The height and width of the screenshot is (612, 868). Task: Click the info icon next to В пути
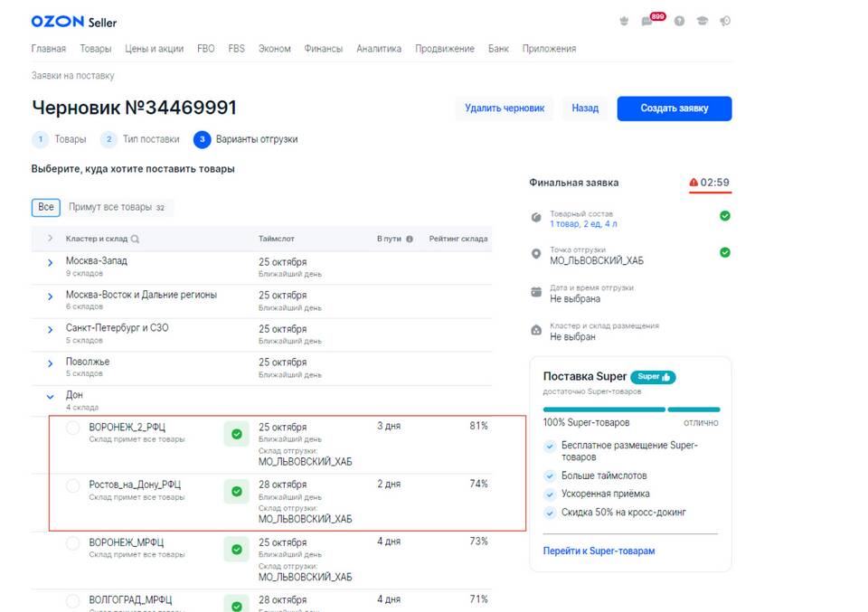click(x=410, y=240)
